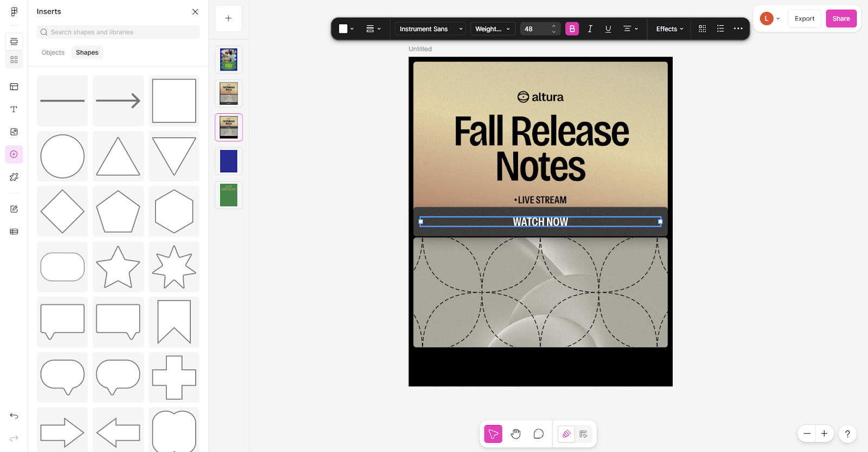Screen dimensions: 868x452
Task: Toggle underline formatting
Action: (x=608, y=29)
